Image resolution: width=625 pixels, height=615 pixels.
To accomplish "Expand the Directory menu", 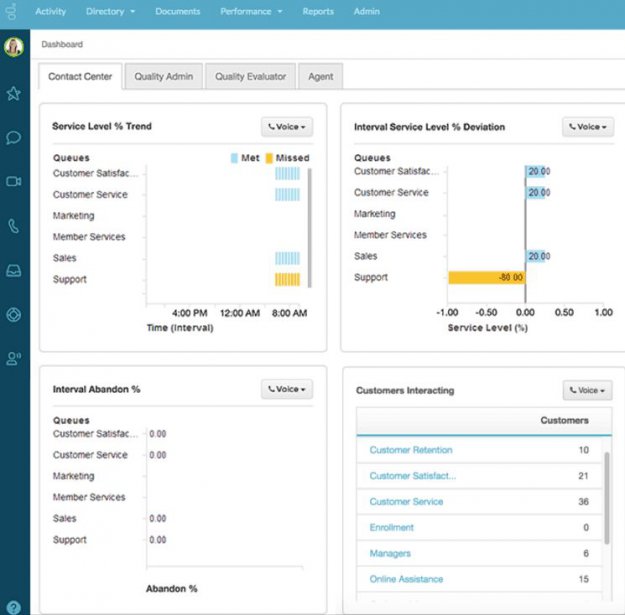I will [x=111, y=12].
